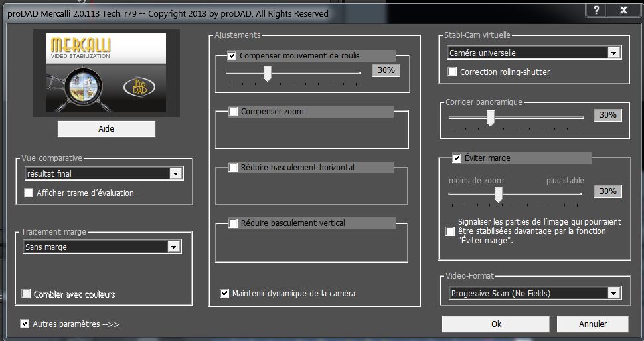644x341 pixels.
Task: Open the Stabi-Cam virtuelle Caméra universelle dropdown
Action: click(x=534, y=53)
